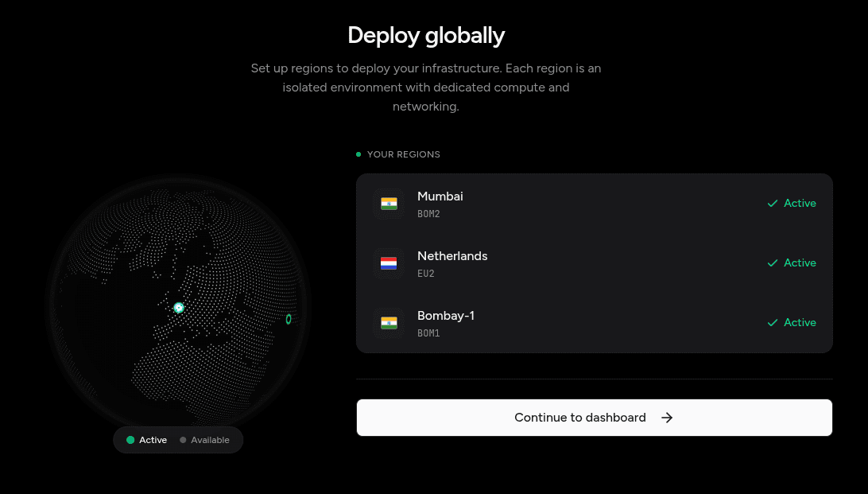The image size is (868, 494).
Task: Click the Netherlands flag icon
Action: coord(389,263)
